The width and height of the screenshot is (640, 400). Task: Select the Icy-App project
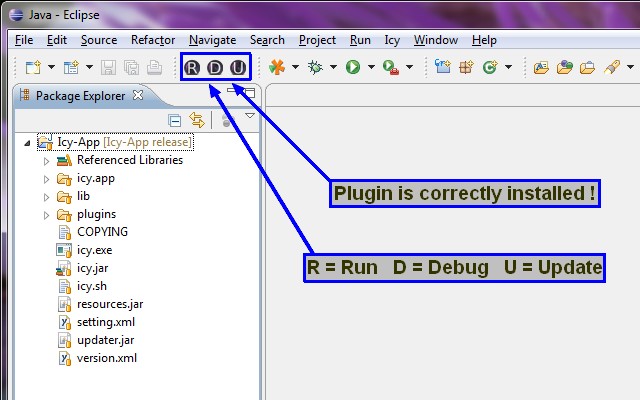(x=115, y=142)
